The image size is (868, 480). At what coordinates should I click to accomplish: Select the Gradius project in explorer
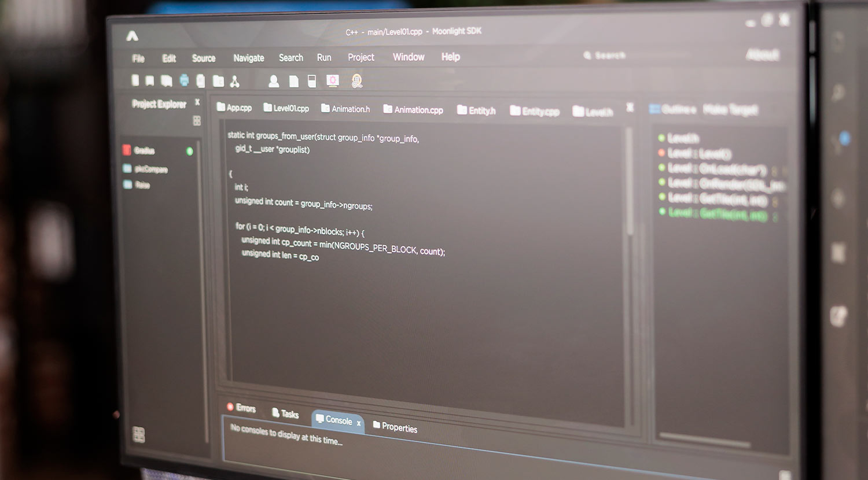(144, 151)
